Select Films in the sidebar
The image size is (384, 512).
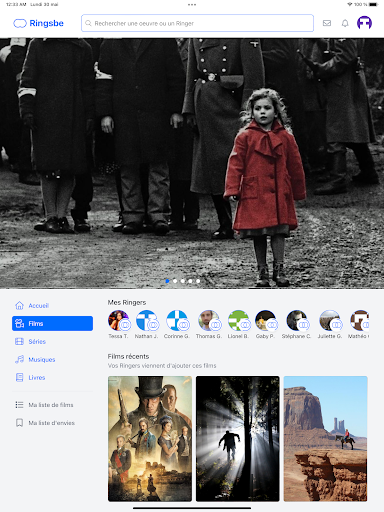click(x=52, y=323)
